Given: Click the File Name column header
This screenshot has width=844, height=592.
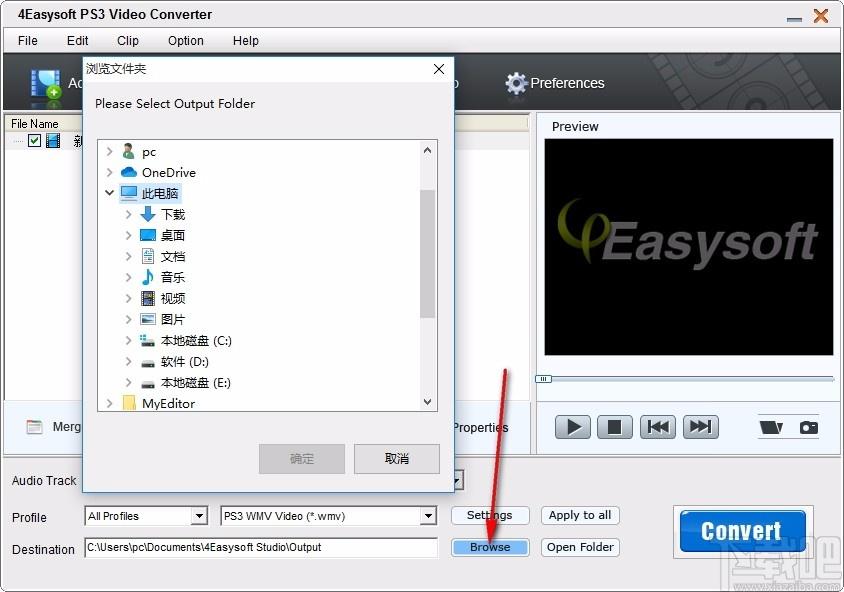Looking at the screenshot, I should (x=35, y=124).
